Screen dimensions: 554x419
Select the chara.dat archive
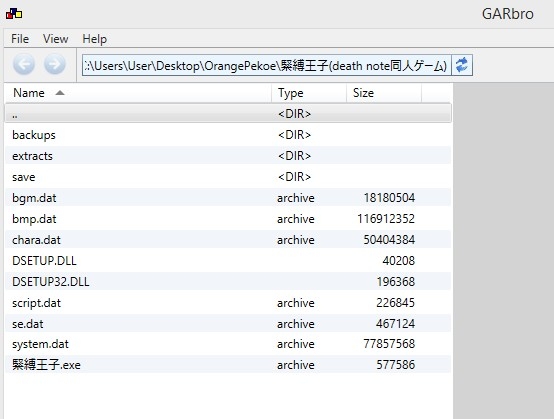point(228,240)
